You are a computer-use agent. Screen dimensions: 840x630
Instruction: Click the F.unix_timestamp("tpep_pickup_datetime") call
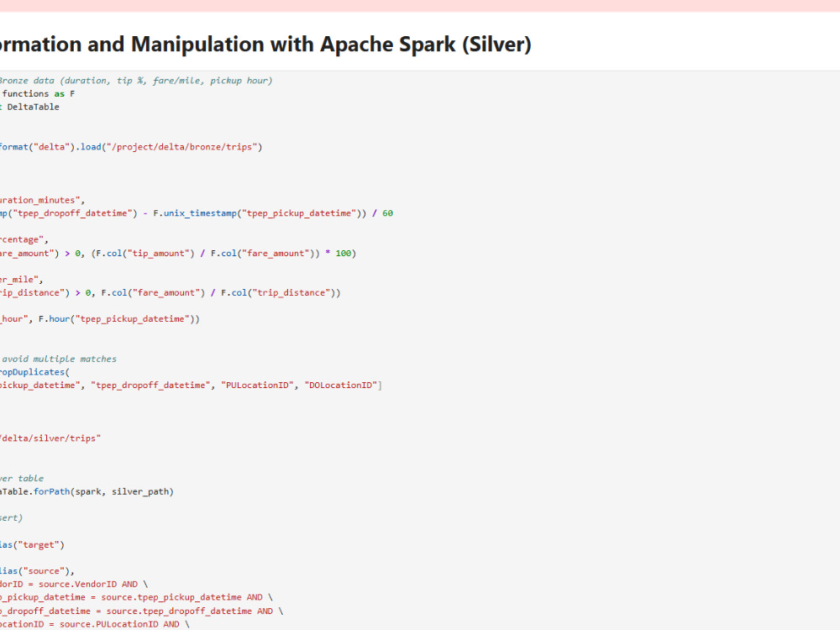(x=258, y=213)
